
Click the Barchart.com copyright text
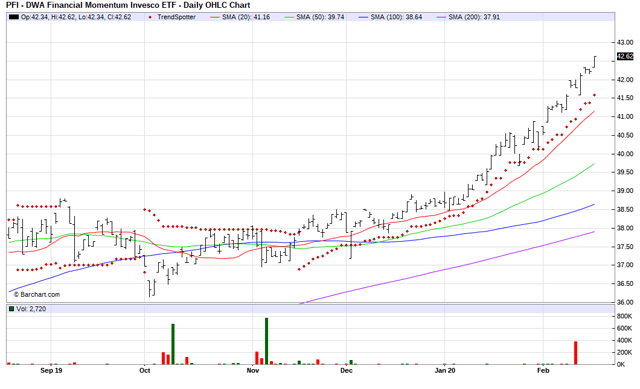tap(37, 294)
